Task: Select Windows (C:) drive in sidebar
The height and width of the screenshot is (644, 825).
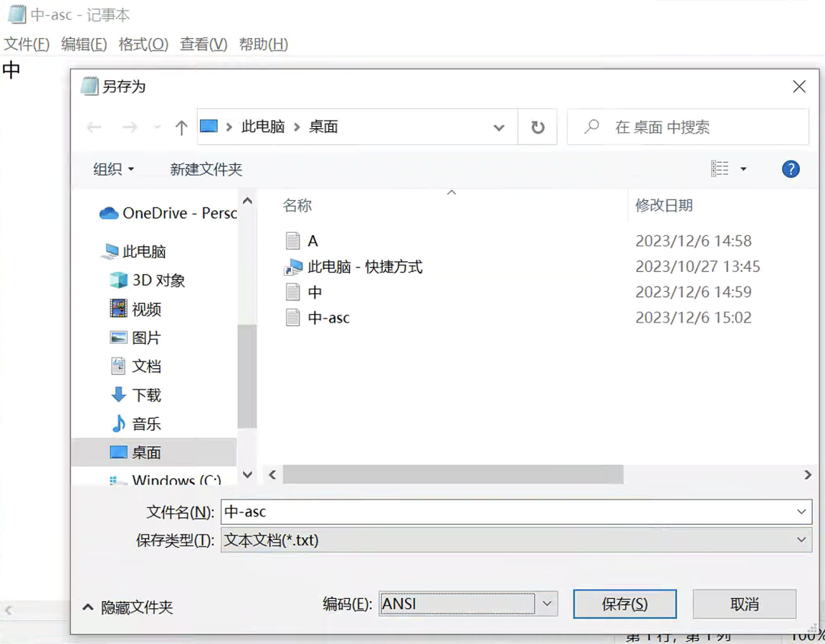Action: coord(165,479)
